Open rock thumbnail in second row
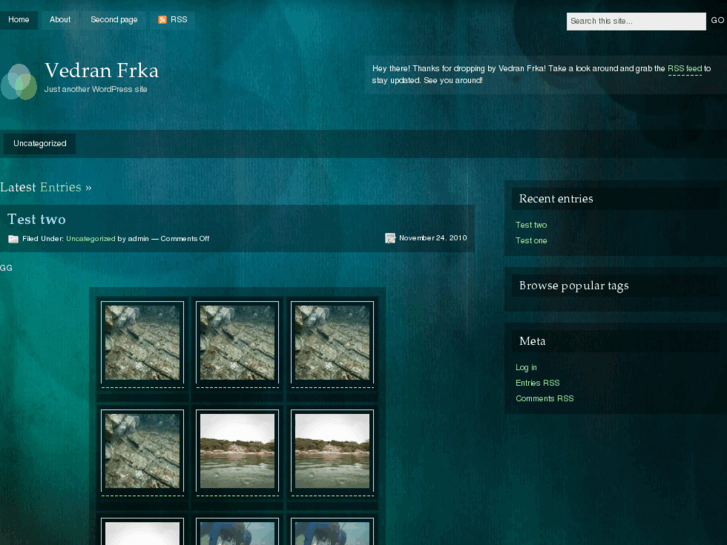Viewport: 727px width, 545px height. [142, 450]
